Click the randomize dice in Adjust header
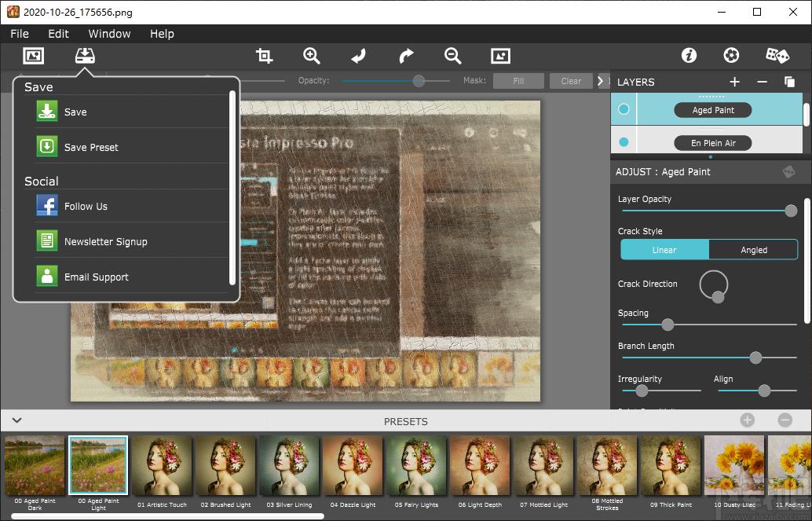Image resolution: width=812 pixels, height=521 pixels. coord(788,171)
